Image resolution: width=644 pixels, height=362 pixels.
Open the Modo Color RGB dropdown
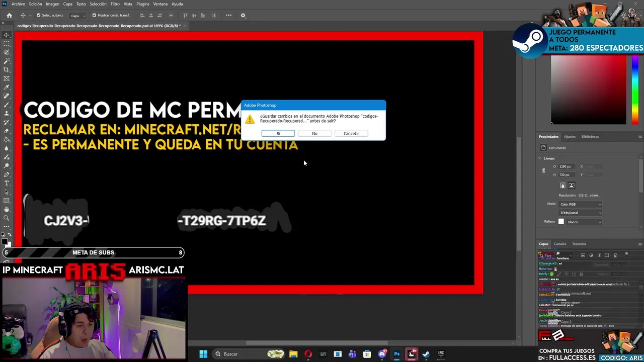580,204
